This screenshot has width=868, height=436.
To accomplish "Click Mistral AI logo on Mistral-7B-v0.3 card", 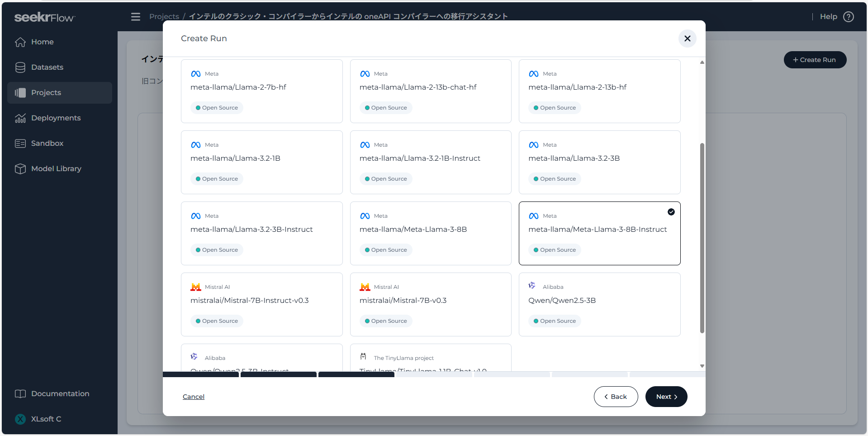I will click(365, 287).
